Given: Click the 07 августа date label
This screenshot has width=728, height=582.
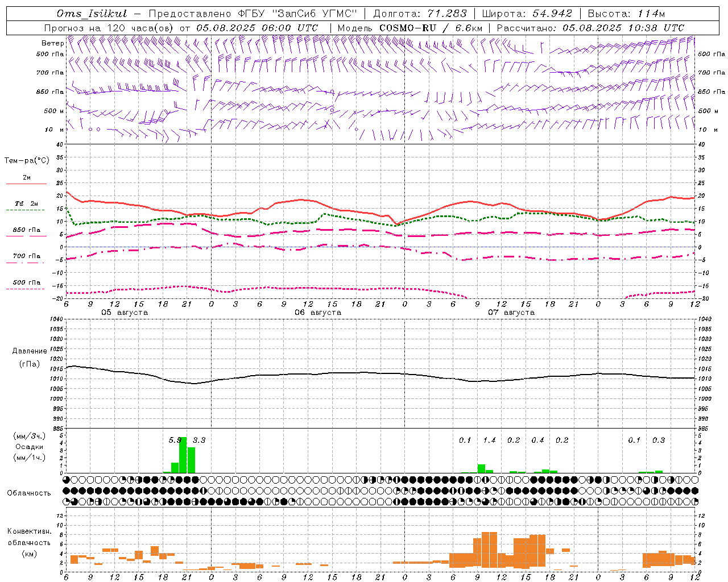Looking at the screenshot, I should coord(511,313).
